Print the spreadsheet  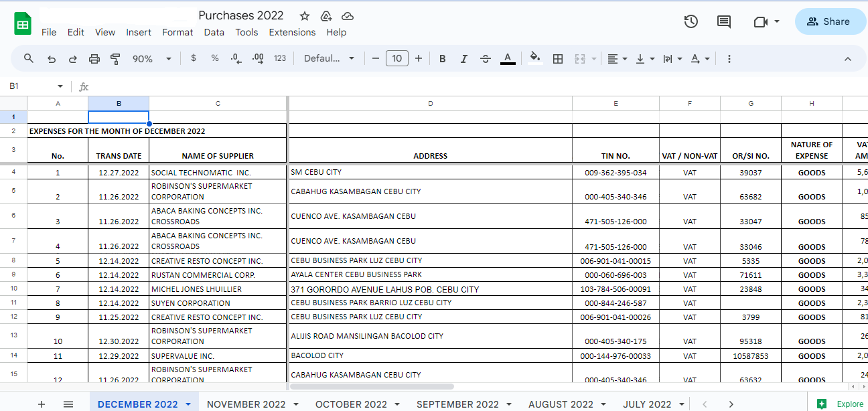click(x=94, y=59)
